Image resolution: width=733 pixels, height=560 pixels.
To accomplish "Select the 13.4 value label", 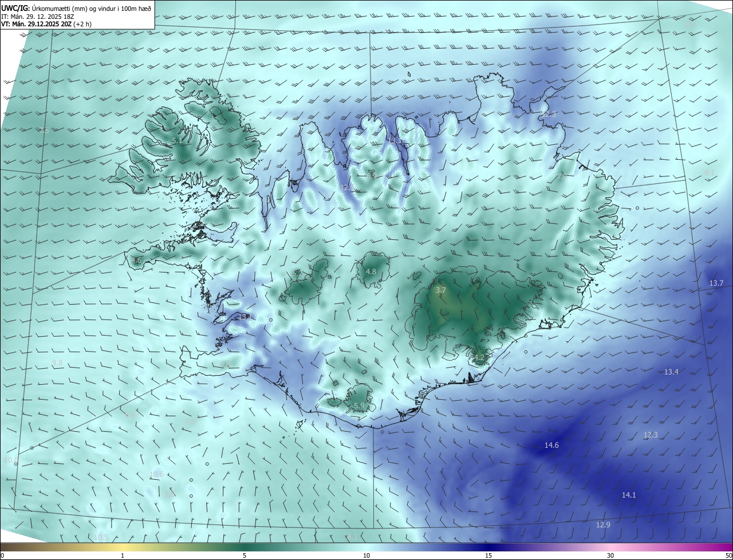I will pyautogui.click(x=671, y=372).
